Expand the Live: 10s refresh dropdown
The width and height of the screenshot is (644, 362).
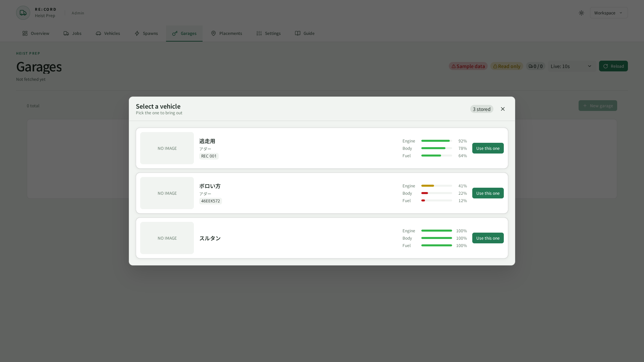tap(571, 66)
